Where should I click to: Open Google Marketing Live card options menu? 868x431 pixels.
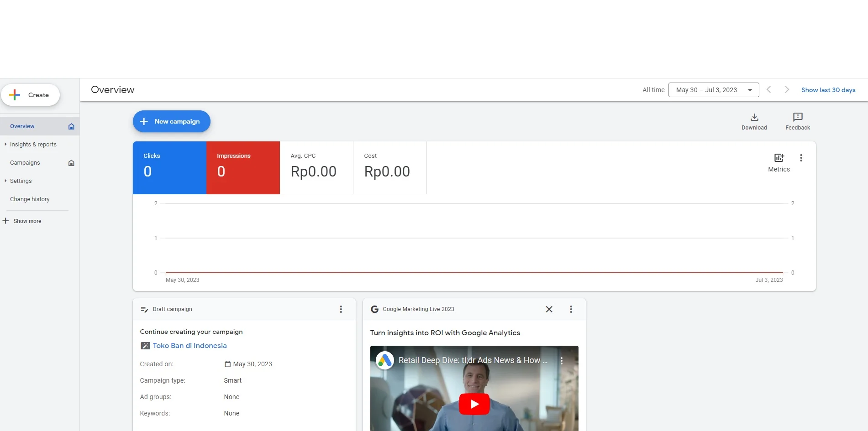[x=570, y=309]
